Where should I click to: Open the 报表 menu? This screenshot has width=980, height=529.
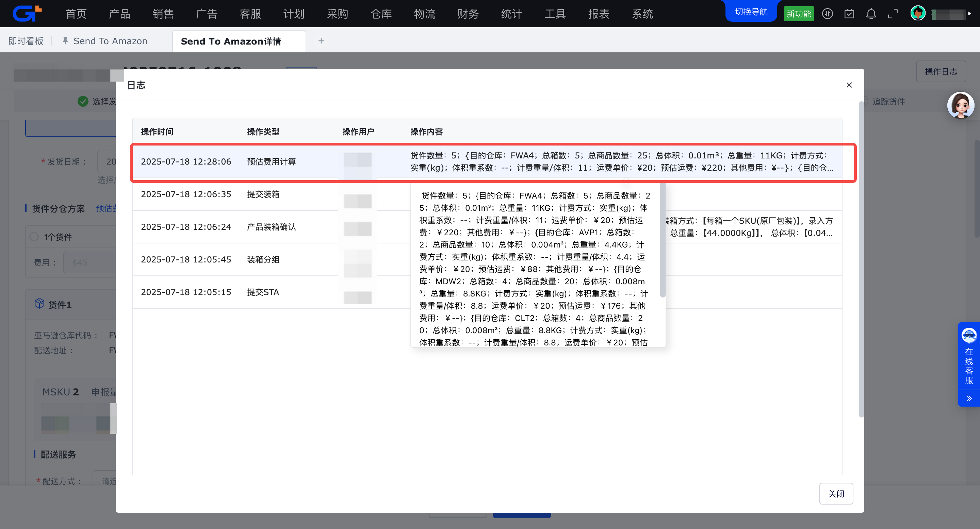coord(599,14)
